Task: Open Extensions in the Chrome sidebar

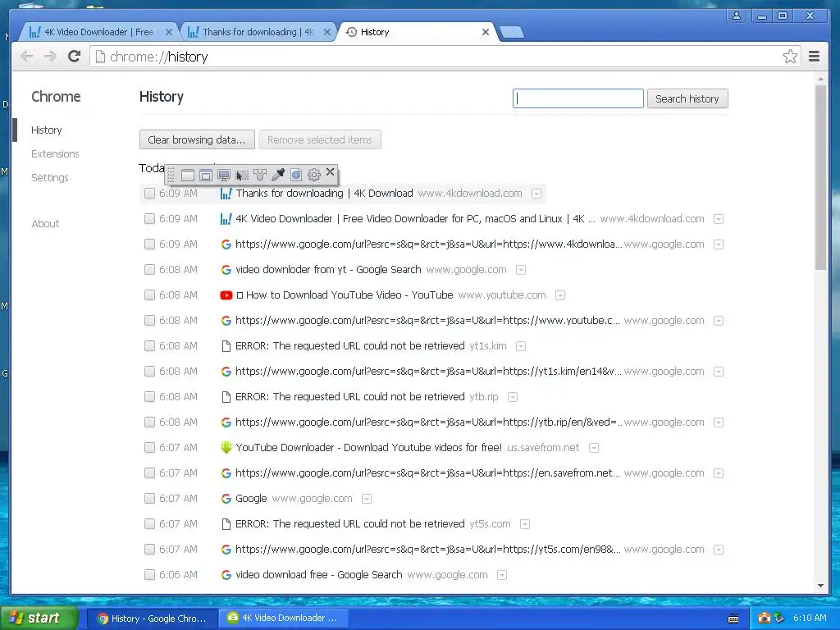Action: point(55,153)
